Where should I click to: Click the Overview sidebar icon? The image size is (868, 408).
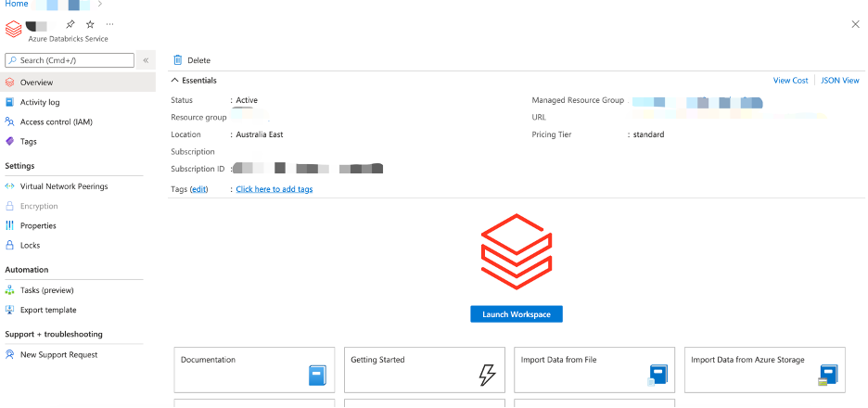[x=9, y=83]
